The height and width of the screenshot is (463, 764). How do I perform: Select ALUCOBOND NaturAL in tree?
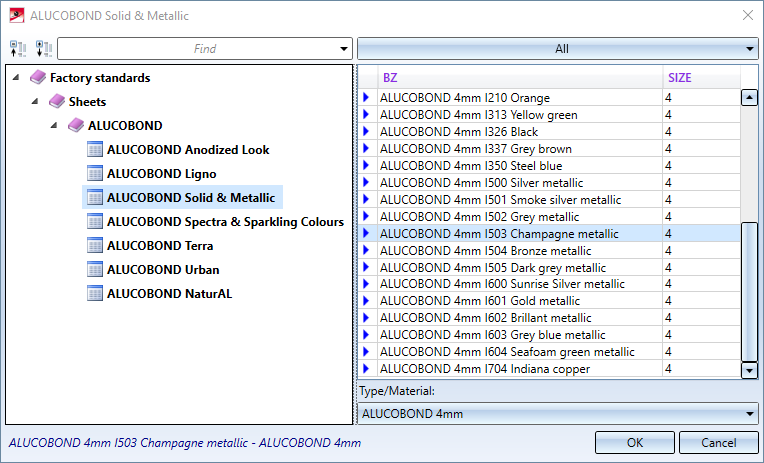[x=170, y=294]
